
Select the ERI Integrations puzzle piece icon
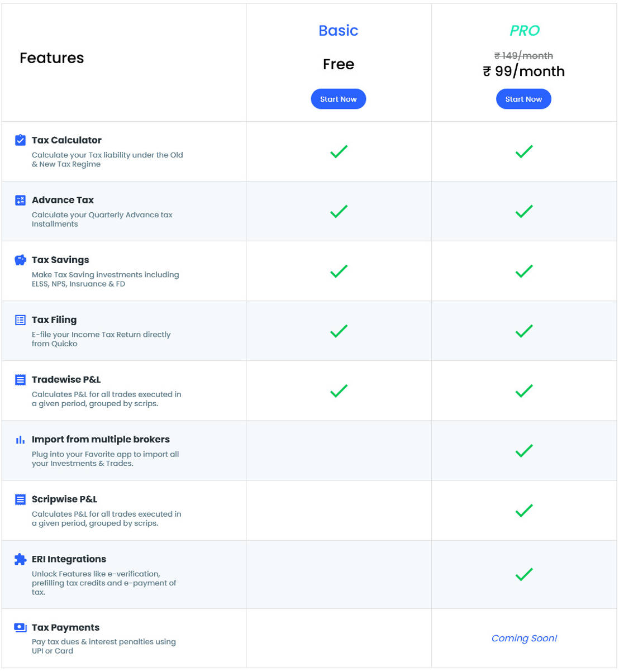[20, 559]
